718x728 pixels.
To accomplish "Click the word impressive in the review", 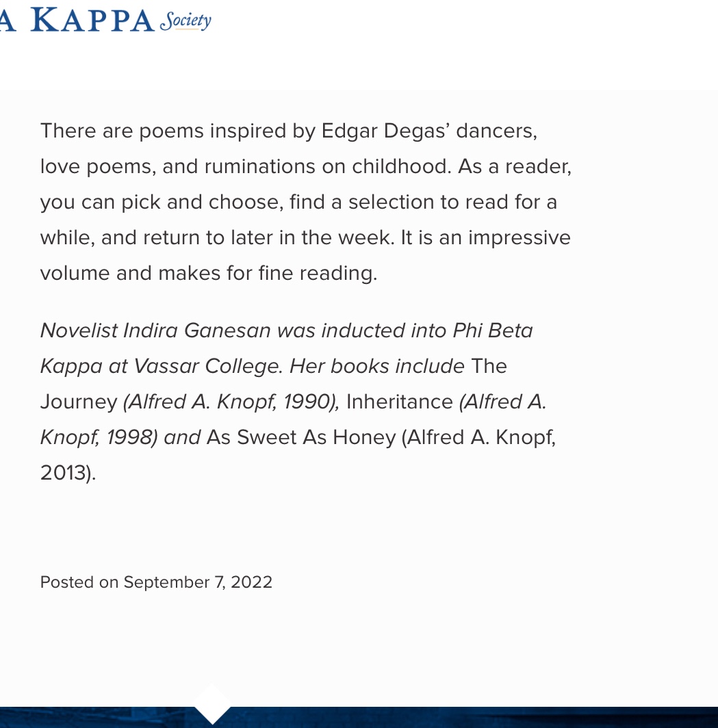I will coord(520,237).
